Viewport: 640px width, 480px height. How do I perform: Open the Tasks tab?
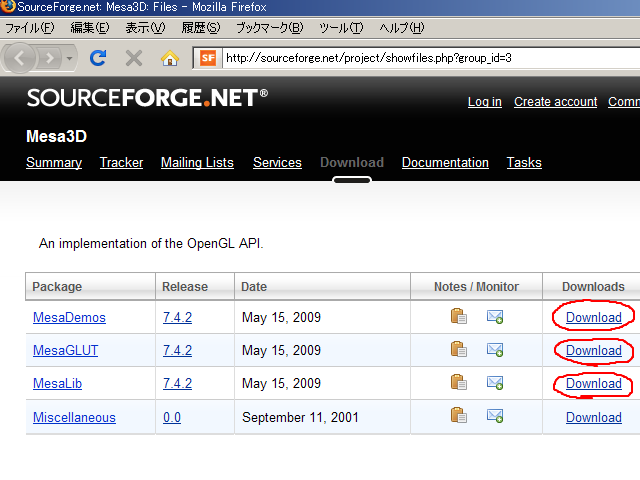[524, 162]
